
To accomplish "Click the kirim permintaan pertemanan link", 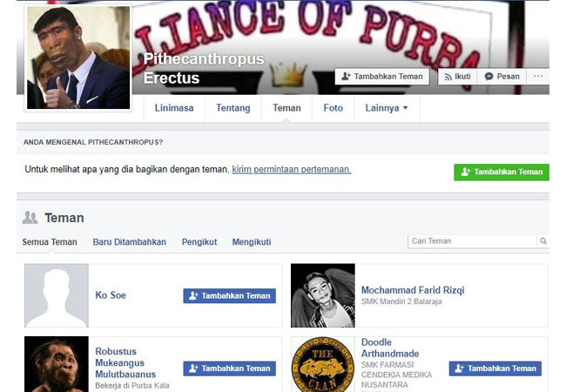I will tap(292, 169).
